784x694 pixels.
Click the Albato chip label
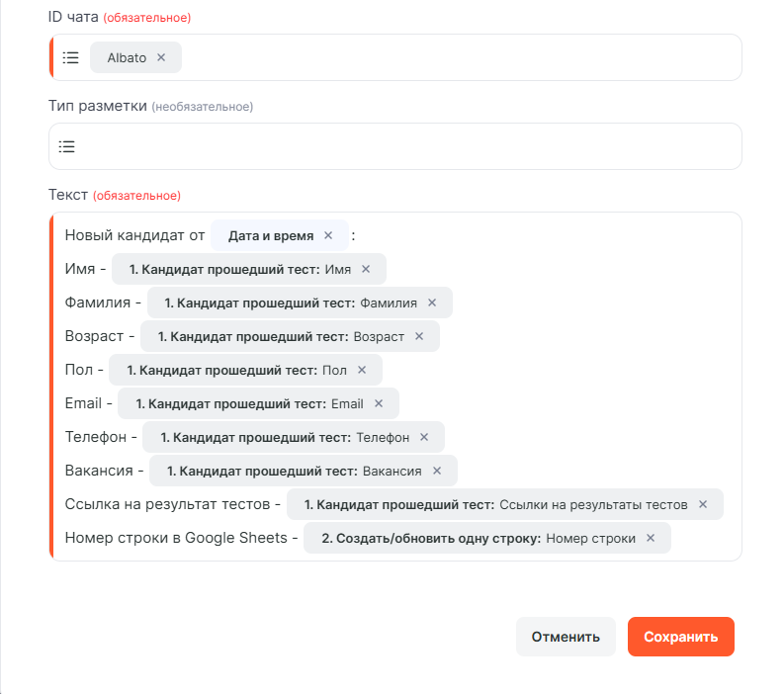click(x=127, y=58)
